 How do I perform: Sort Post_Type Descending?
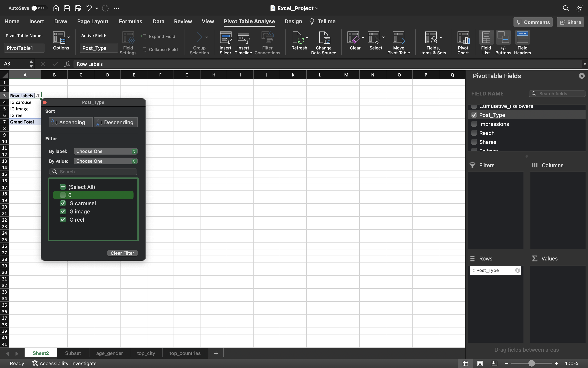116,122
